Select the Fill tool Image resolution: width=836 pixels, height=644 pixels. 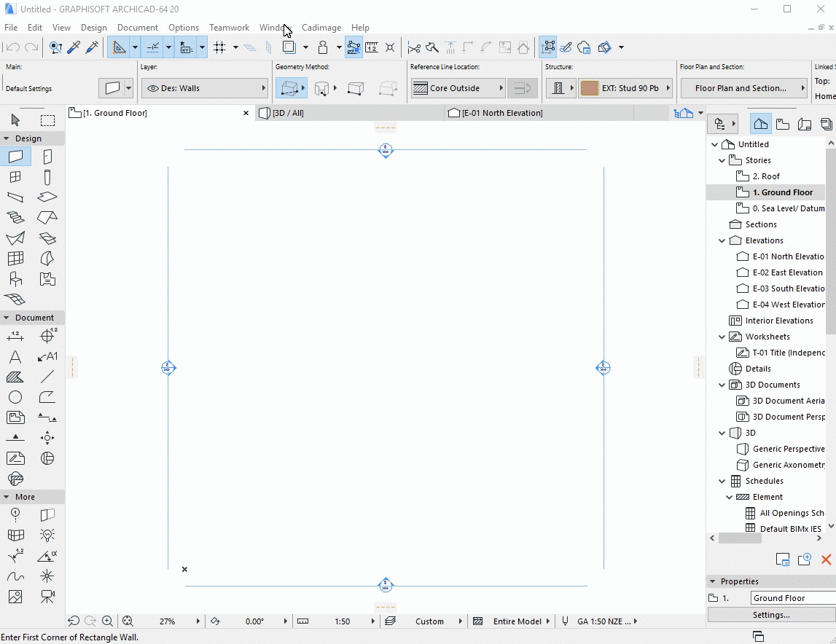(x=15, y=377)
